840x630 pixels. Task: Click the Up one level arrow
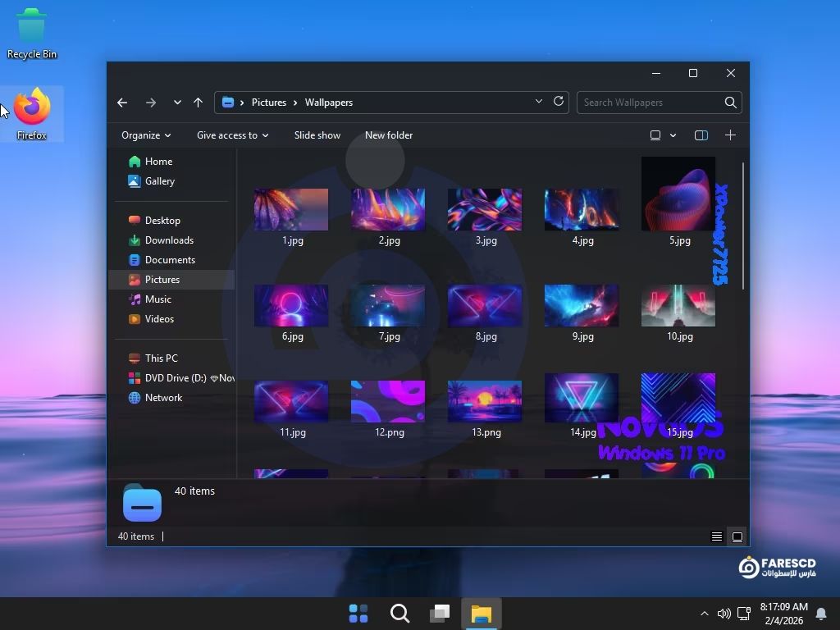tap(198, 103)
